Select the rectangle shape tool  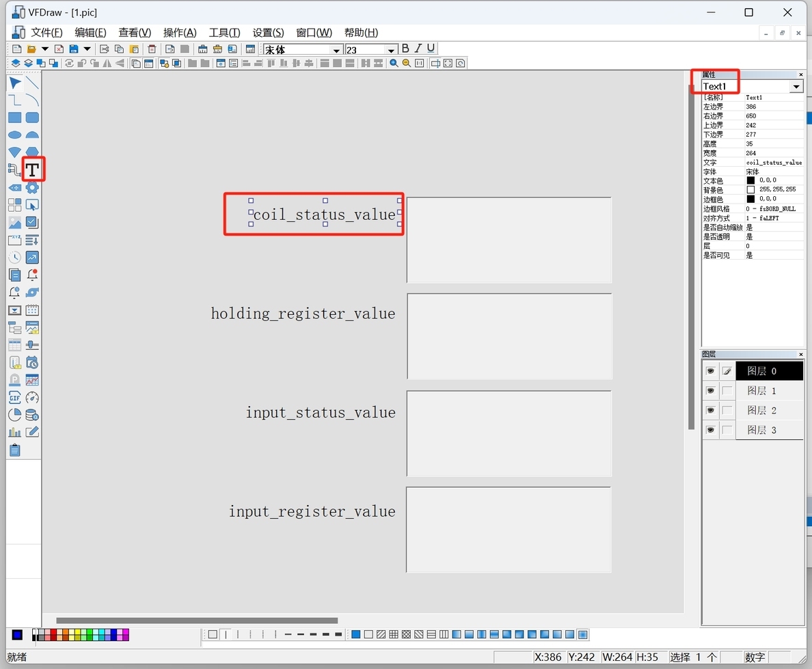click(x=15, y=118)
